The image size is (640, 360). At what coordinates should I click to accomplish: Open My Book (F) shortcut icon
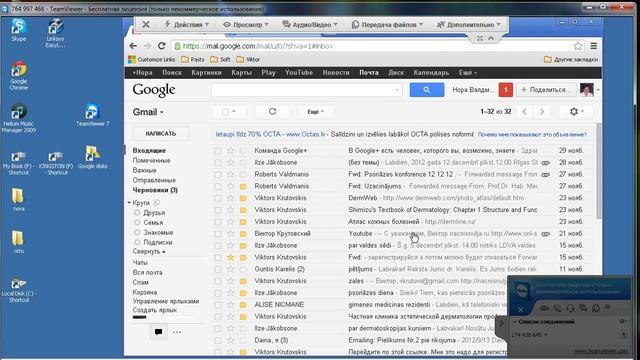coord(18,163)
